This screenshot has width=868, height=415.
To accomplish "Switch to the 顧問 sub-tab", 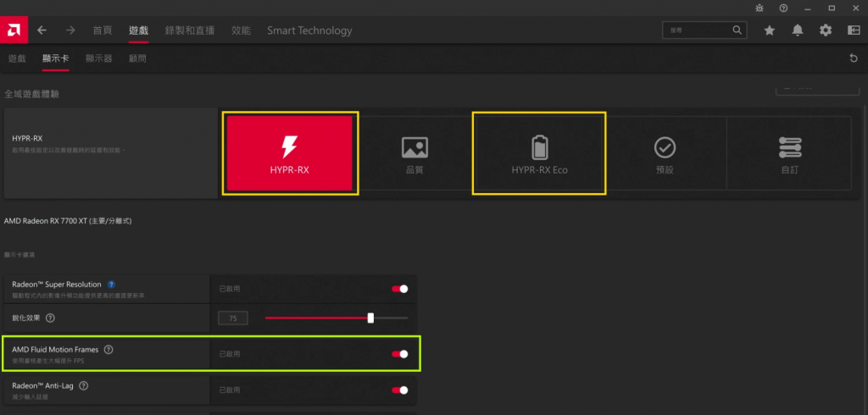I will pyautogui.click(x=137, y=58).
